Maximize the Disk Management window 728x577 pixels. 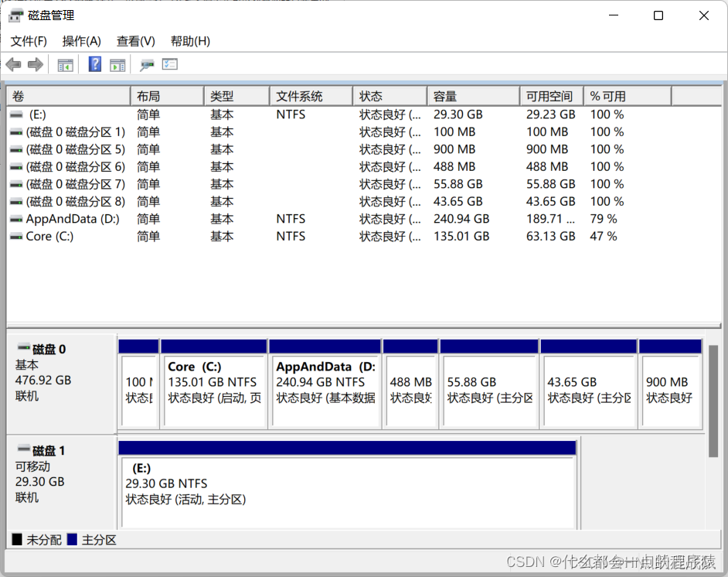(x=658, y=15)
